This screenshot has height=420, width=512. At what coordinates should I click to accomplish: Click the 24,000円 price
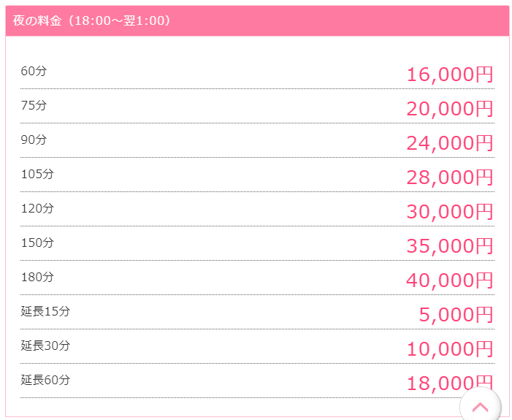pyautogui.click(x=450, y=143)
